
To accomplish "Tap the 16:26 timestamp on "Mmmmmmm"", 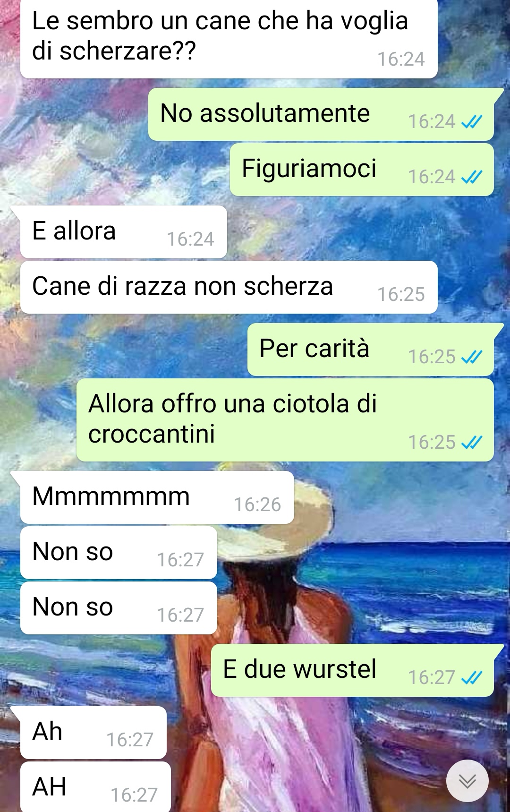I will click(257, 505).
